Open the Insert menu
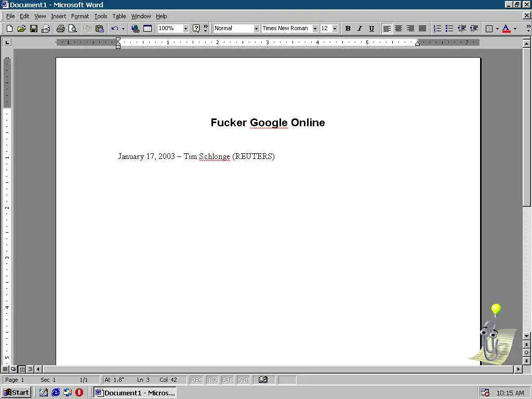Image resolution: width=532 pixels, height=399 pixels. coord(58,16)
